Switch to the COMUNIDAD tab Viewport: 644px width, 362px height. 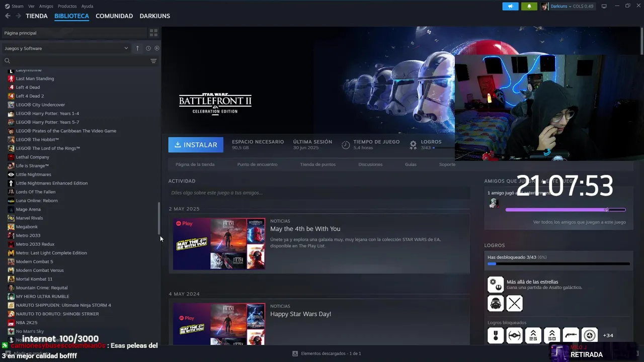point(114,16)
